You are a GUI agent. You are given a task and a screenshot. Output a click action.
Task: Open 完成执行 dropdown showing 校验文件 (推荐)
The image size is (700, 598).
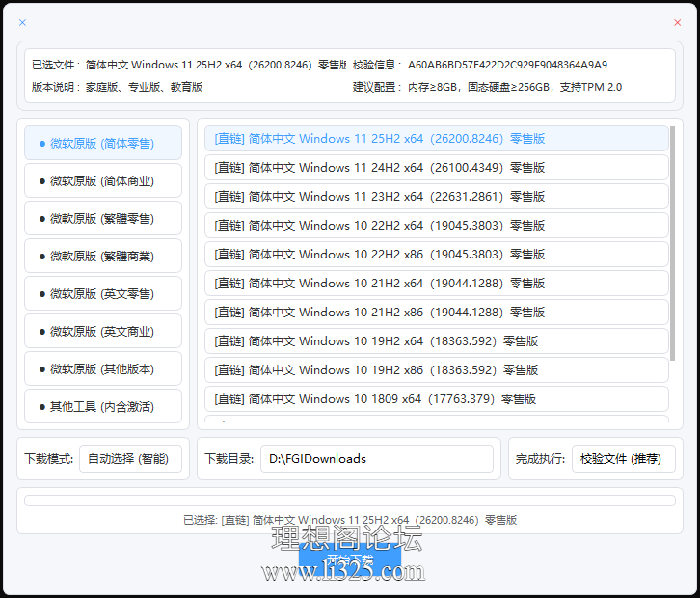[x=624, y=459]
